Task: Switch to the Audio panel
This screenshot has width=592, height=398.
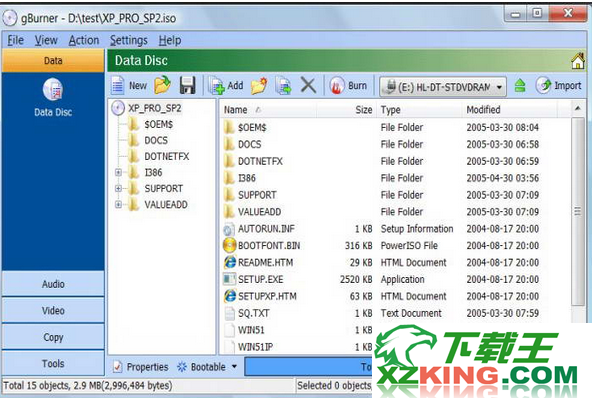Action: [53, 284]
